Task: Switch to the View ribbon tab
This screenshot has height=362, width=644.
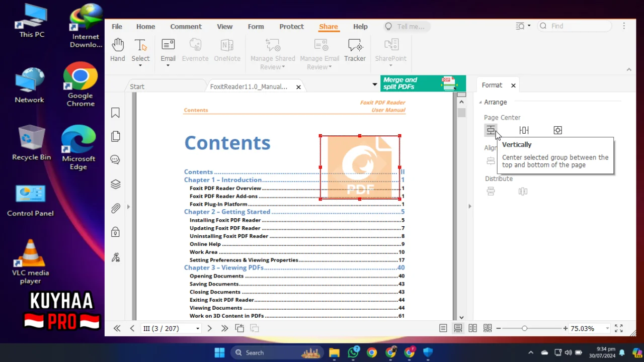Action: (224, 27)
